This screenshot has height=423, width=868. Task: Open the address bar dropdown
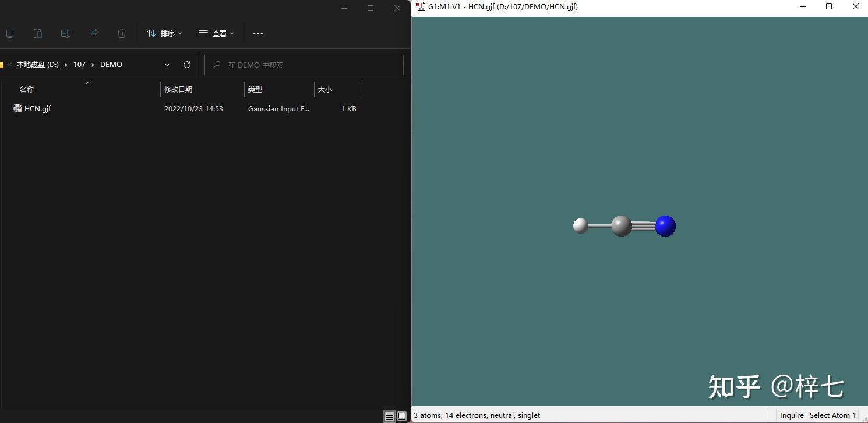coord(167,65)
